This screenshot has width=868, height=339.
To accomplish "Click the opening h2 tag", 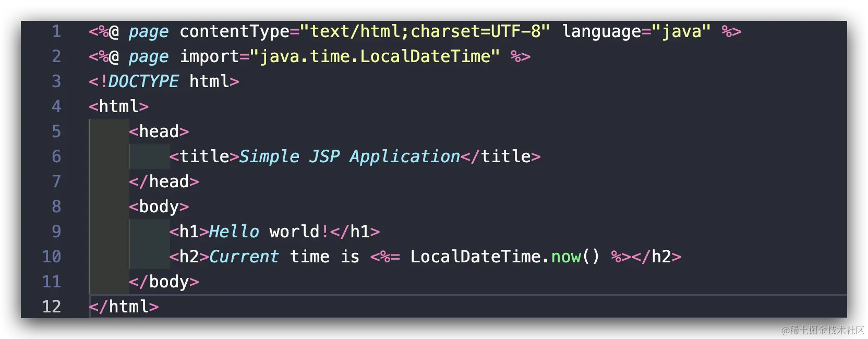I will [189, 257].
